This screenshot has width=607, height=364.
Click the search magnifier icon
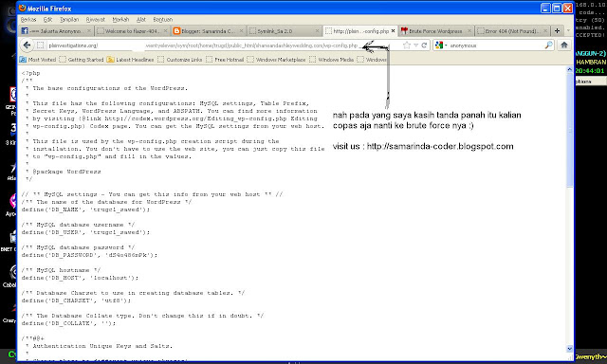(x=548, y=45)
